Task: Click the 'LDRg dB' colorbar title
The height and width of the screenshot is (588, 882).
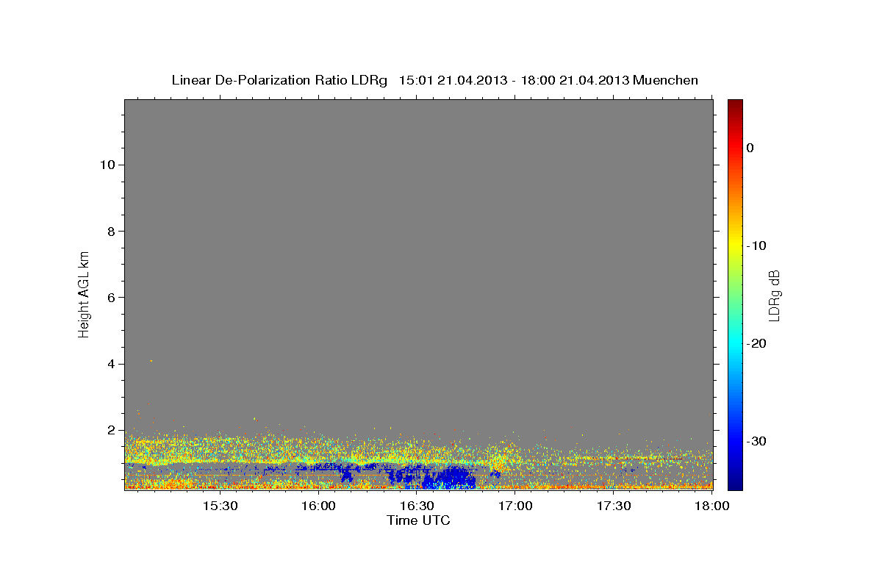Action: (774, 295)
